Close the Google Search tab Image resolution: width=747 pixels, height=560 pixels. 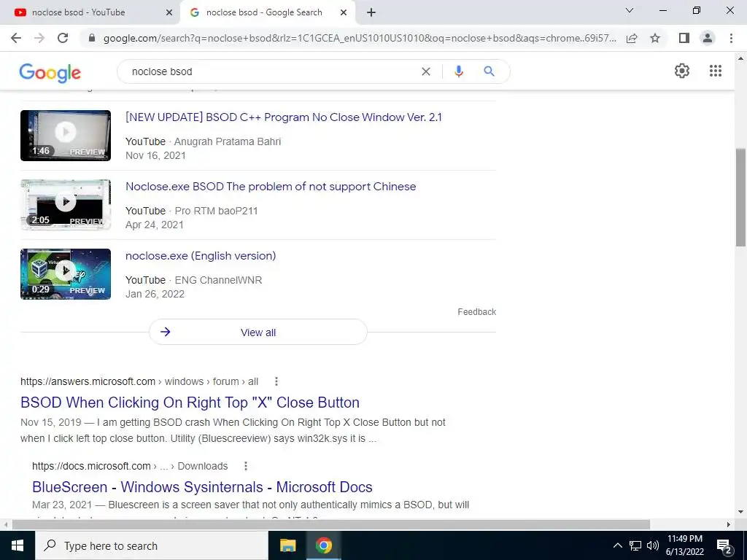click(x=344, y=12)
